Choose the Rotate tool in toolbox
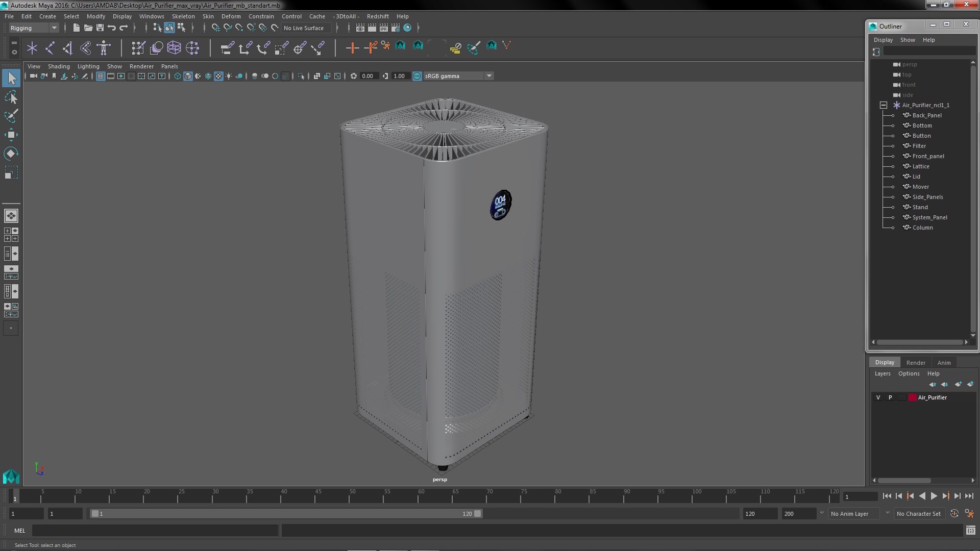980x551 pixels. [x=11, y=154]
